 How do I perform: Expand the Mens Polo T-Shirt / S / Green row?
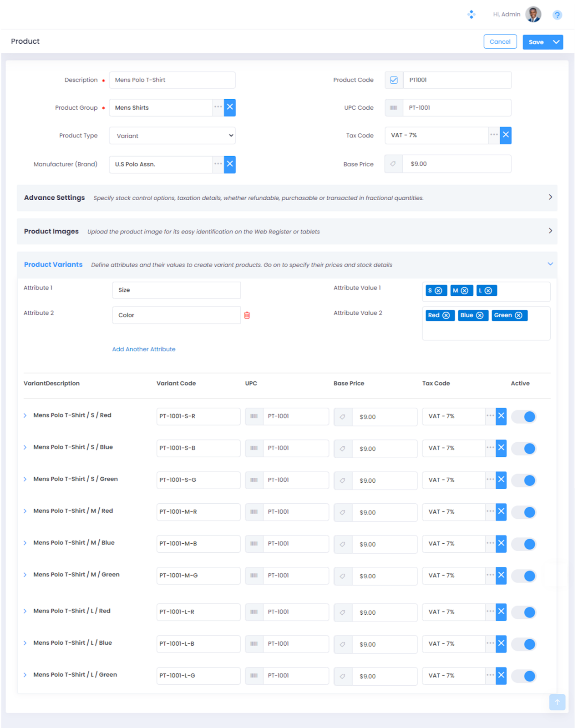click(x=25, y=479)
